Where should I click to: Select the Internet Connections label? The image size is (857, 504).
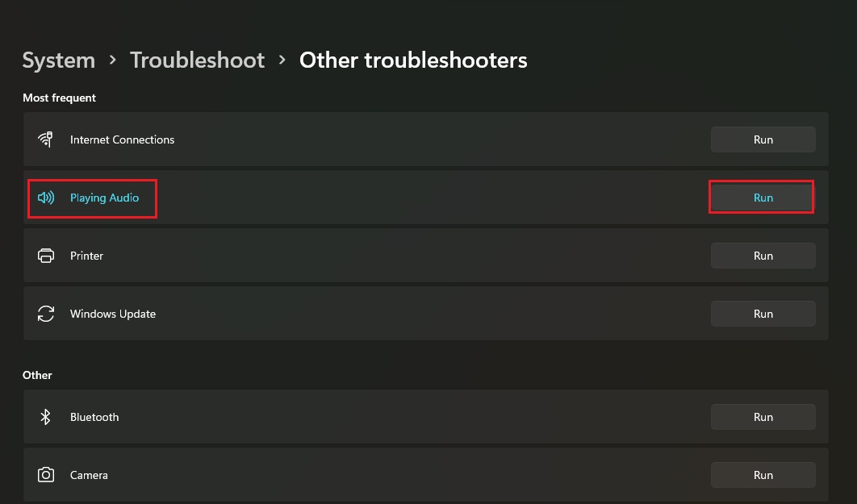click(x=122, y=140)
